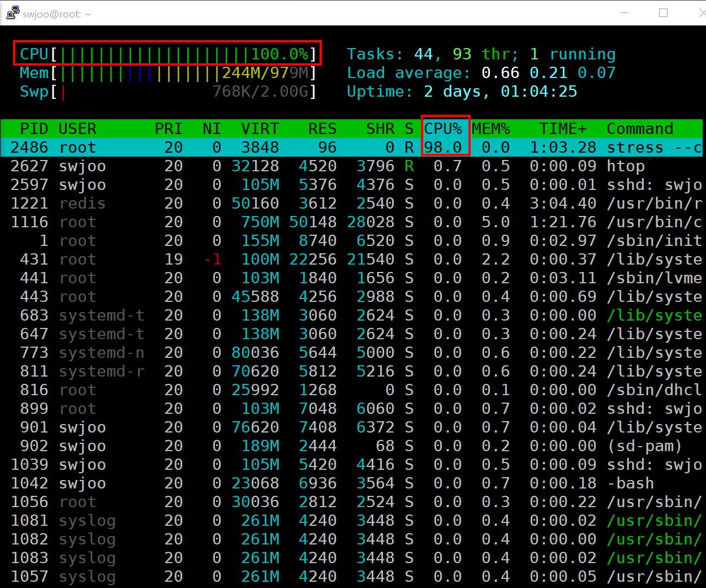Click the 1:21.76 TIME+ value
The height and width of the screenshot is (588, 706).
click(563, 222)
